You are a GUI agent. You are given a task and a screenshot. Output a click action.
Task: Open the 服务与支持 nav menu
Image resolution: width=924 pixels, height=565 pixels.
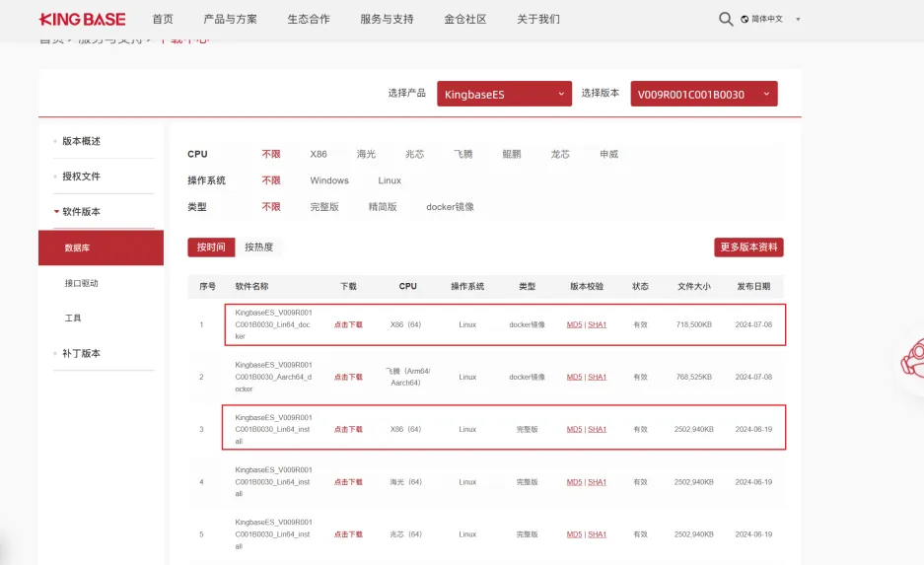tap(387, 20)
